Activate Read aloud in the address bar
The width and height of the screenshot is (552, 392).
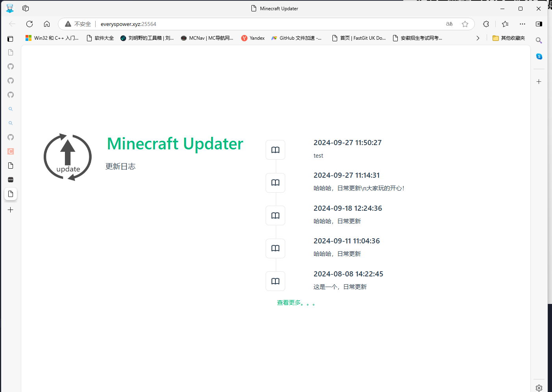pyautogui.click(x=449, y=24)
